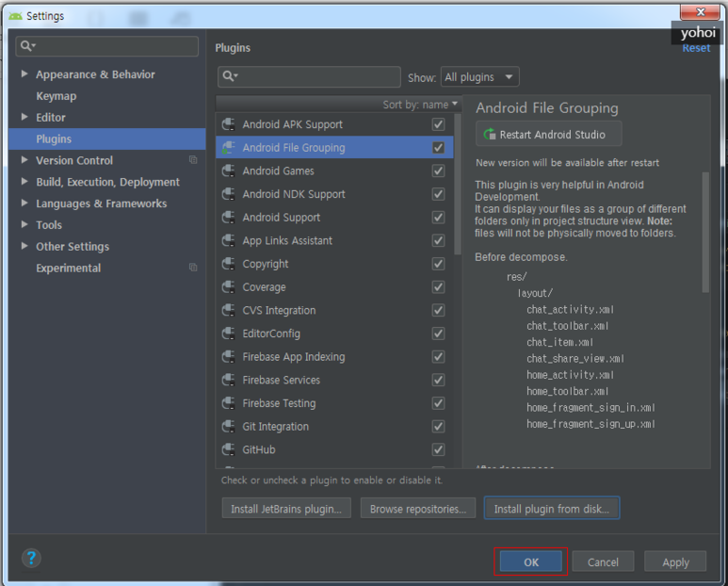Disable the Android APK Support checkbox
728x586 pixels.
click(x=438, y=124)
